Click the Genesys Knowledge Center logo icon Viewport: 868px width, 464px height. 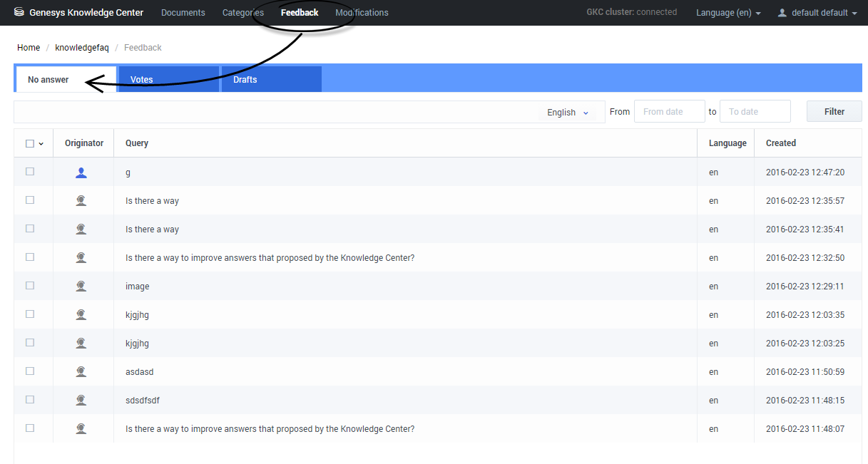coord(19,13)
